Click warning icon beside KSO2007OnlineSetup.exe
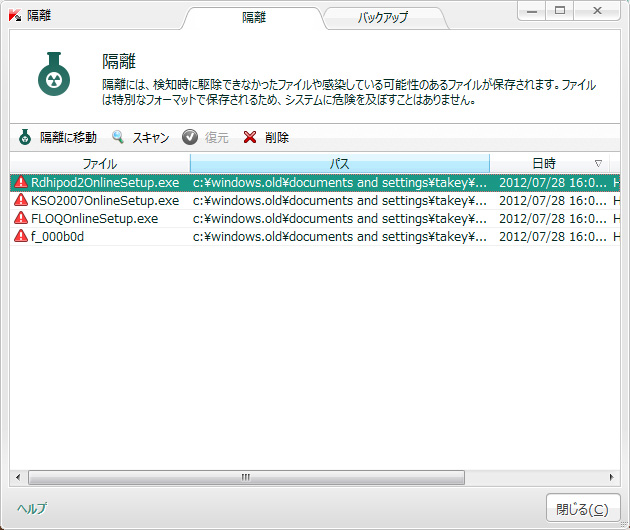 [x=21, y=200]
